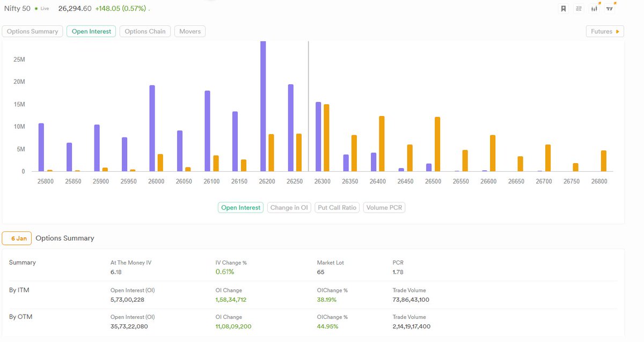Switch chart to Change in OI

(289, 208)
